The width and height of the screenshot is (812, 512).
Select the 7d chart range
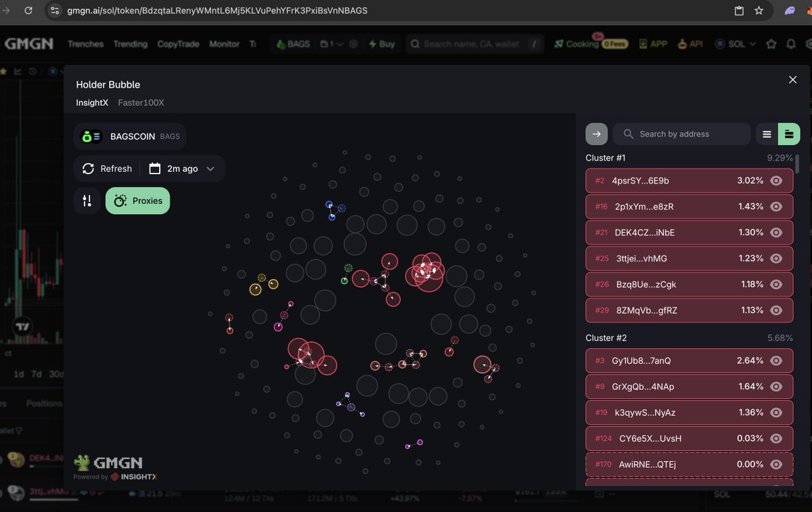37,375
